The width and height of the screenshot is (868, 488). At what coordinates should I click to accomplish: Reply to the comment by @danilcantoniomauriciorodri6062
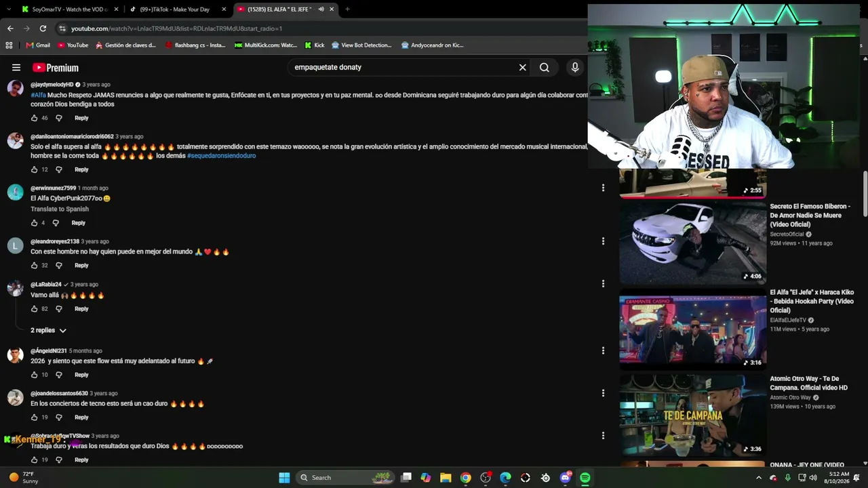[81, 169]
